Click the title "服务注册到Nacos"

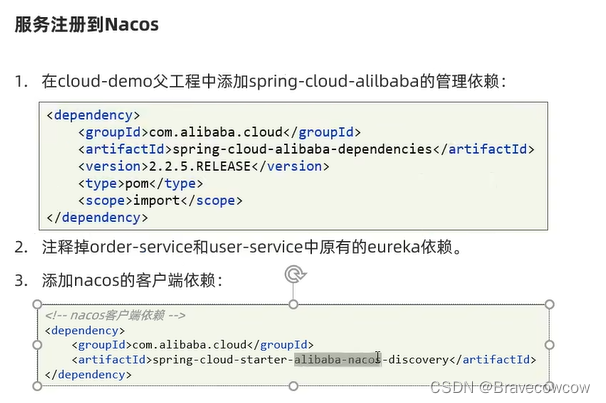pyautogui.click(x=87, y=24)
